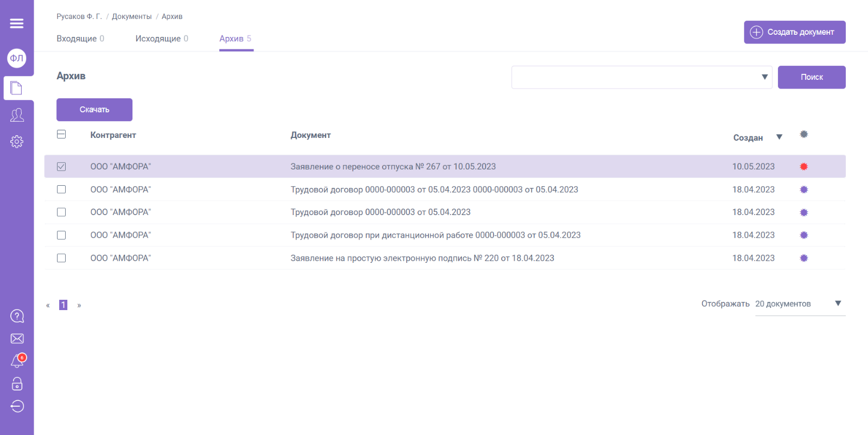
Task: Click the Создать документ button
Action: [794, 32]
